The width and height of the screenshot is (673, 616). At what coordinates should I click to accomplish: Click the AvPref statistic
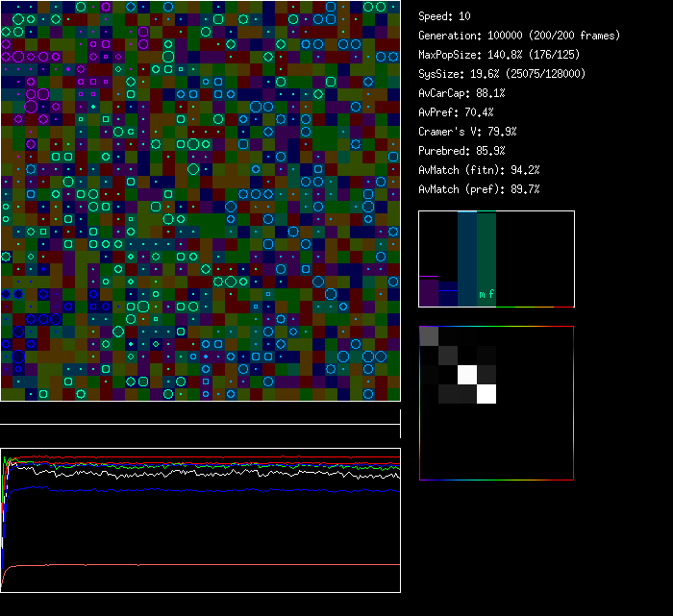coord(456,112)
